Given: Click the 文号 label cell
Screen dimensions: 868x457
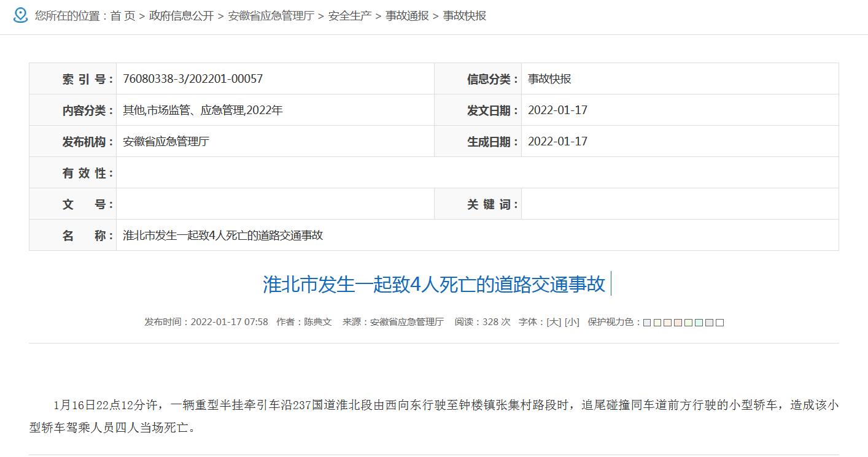Looking at the screenshot, I should 73,204.
